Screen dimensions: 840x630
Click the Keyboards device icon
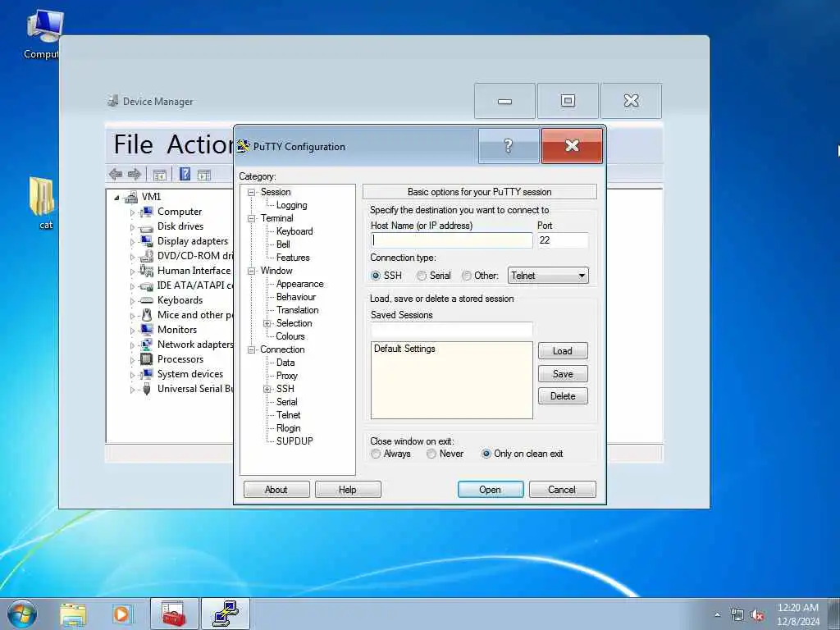tap(146, 300)
